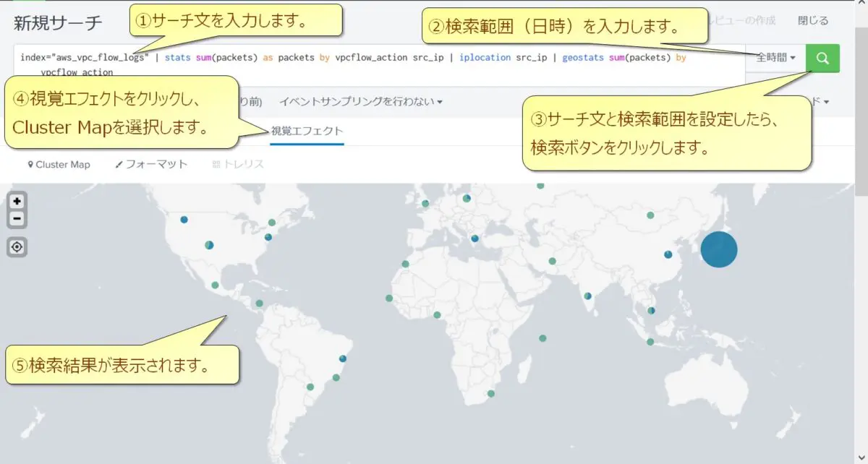
Task: Click the scroll-down arrow at bottom right
Action: tap(861, 457)
